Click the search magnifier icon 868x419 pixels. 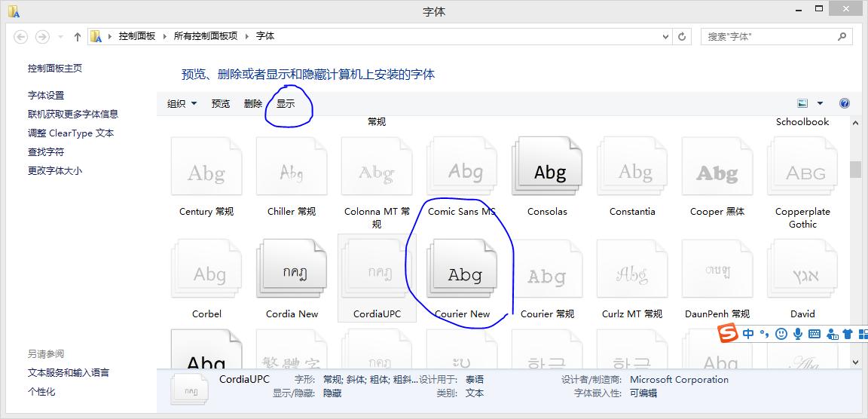point(842,36)
